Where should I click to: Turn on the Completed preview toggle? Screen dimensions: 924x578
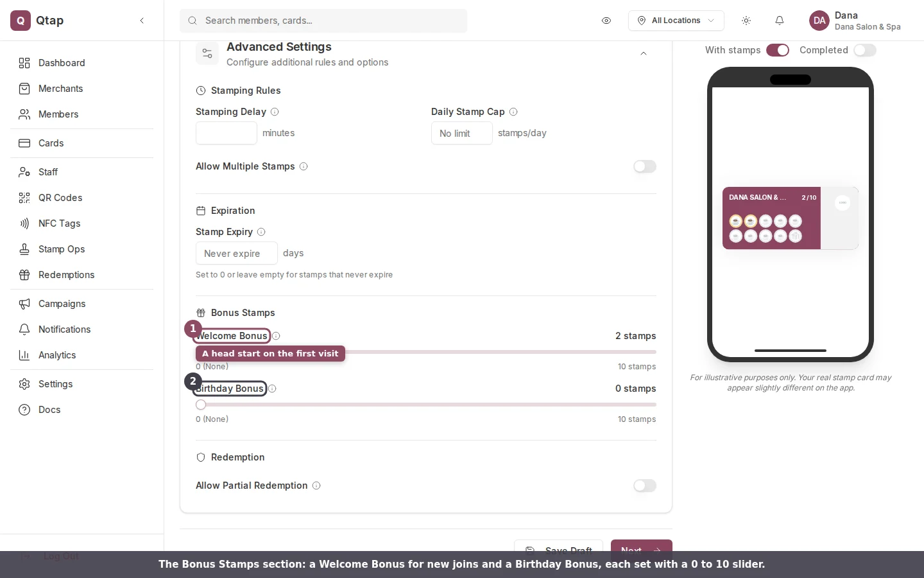click(865, 50)
